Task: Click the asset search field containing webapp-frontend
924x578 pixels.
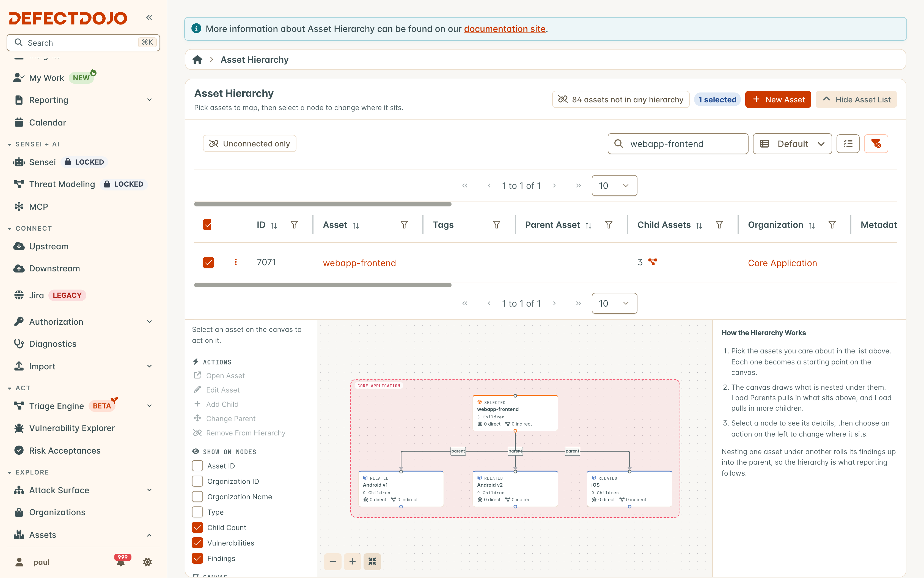Action: point(678,144)
